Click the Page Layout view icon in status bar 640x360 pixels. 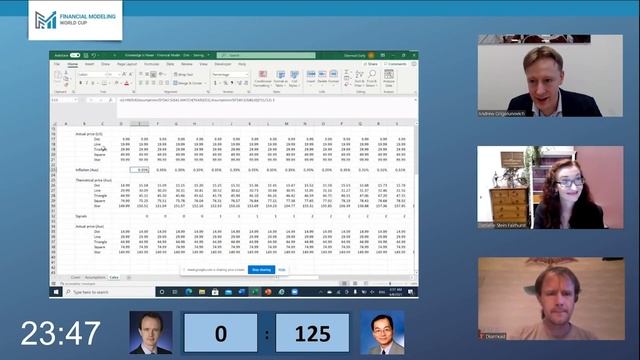point(355,283)
